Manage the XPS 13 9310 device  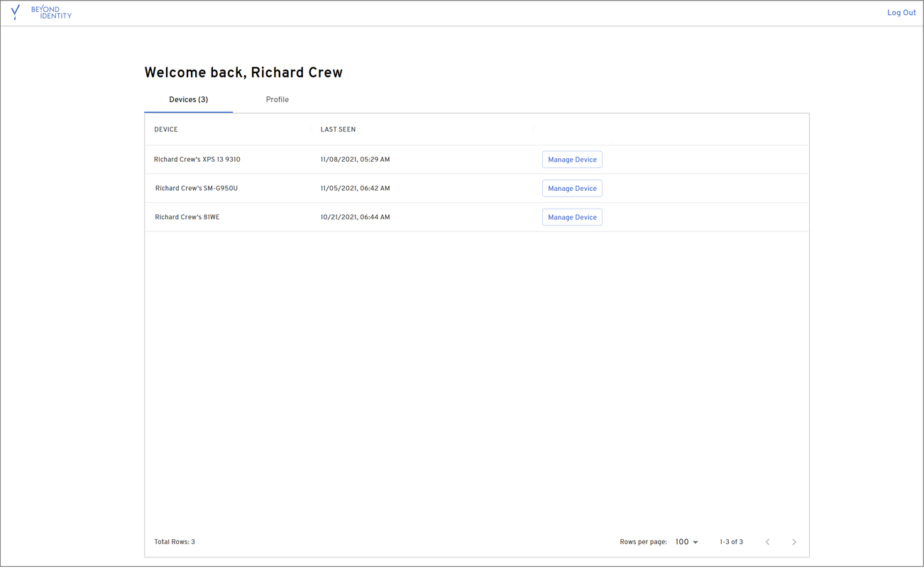coord(572,160)
